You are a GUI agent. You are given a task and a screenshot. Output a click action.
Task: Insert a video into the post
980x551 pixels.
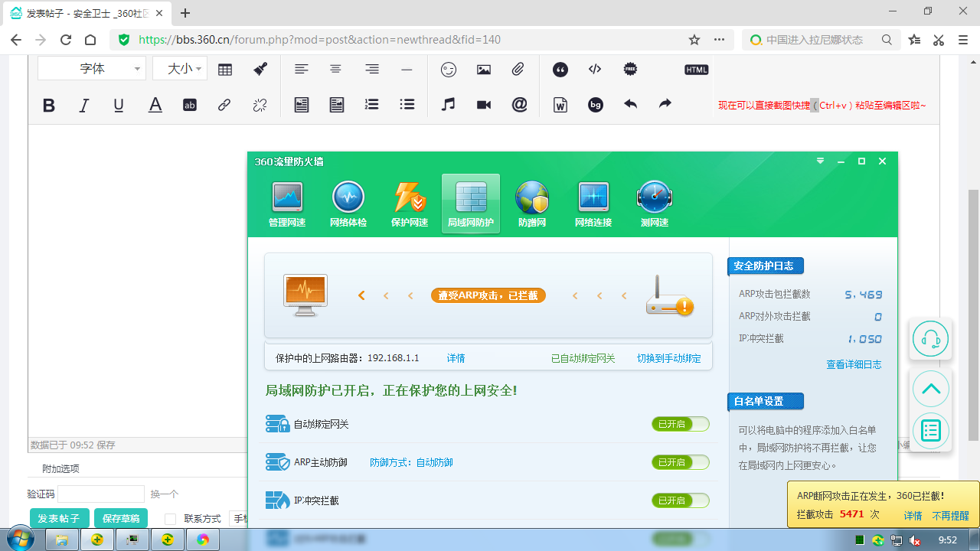484,106
